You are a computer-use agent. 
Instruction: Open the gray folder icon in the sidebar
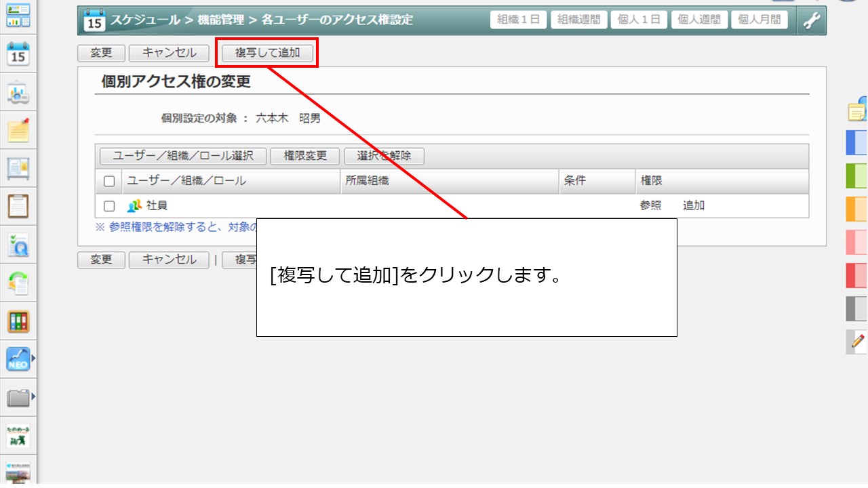18,397
